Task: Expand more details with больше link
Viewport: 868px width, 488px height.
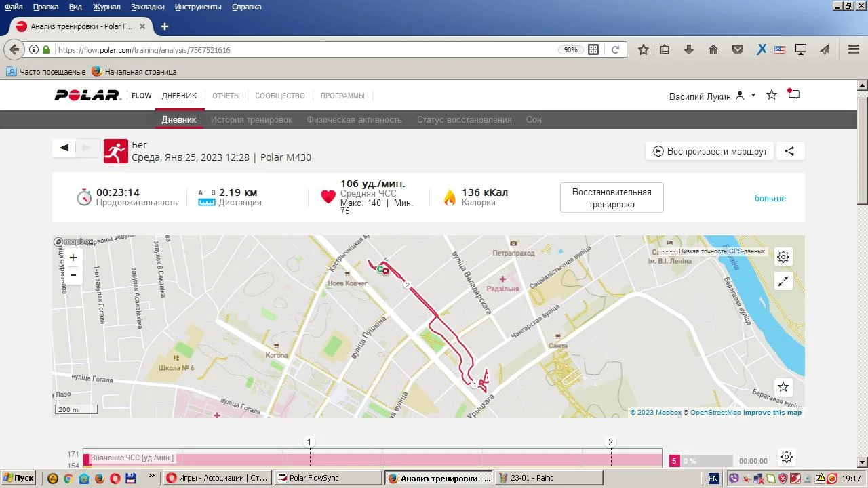Action: point(770,198)
